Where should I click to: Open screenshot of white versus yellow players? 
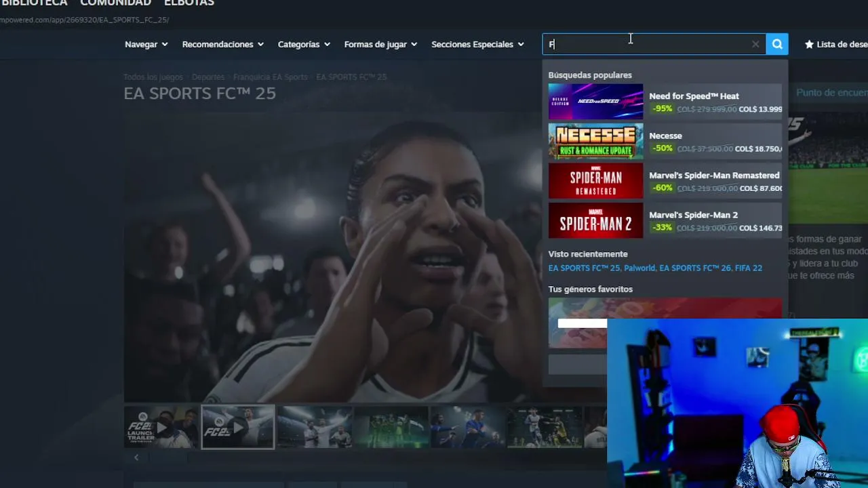(x=545, y=427)
